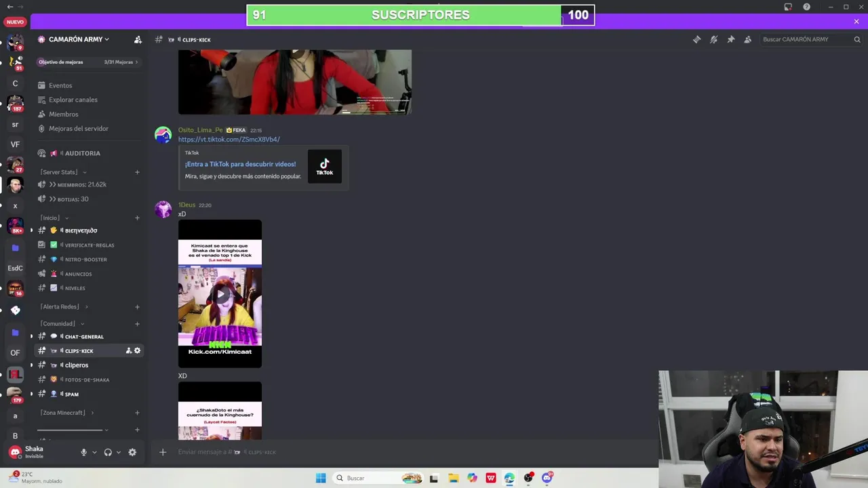The width and height of the screenshot is (868, 488).
Task: Open Task View in the taskbar
Action: pos(434,478)
